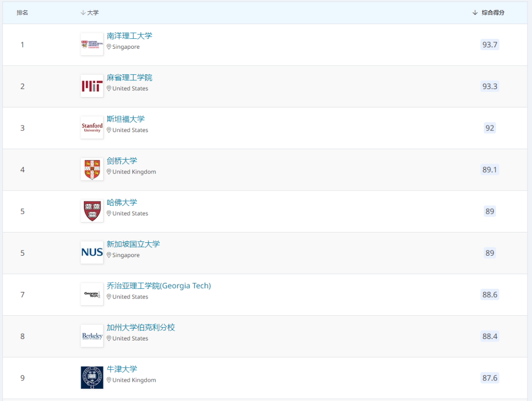Click rank number 1

(x=22, y=45)
